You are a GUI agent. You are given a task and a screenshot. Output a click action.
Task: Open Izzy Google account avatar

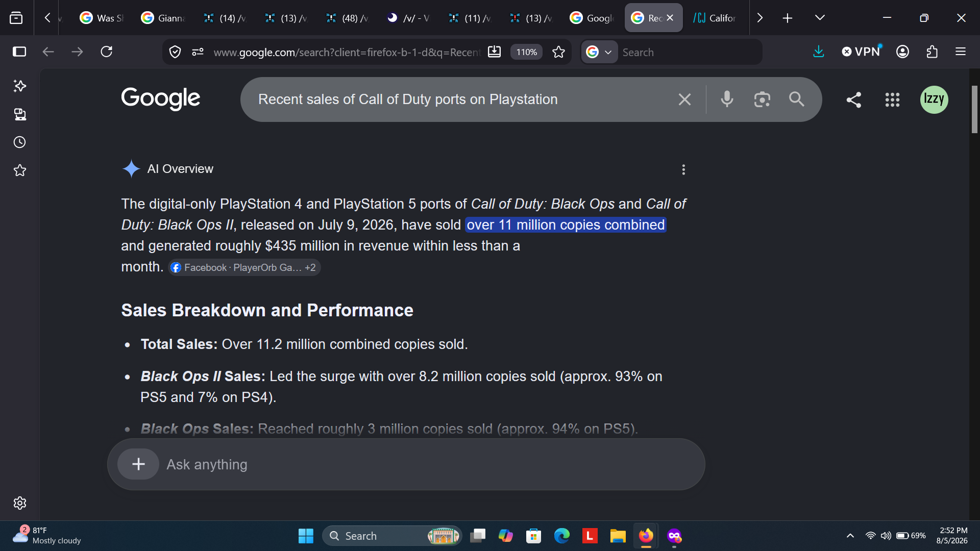pos(934,99)
